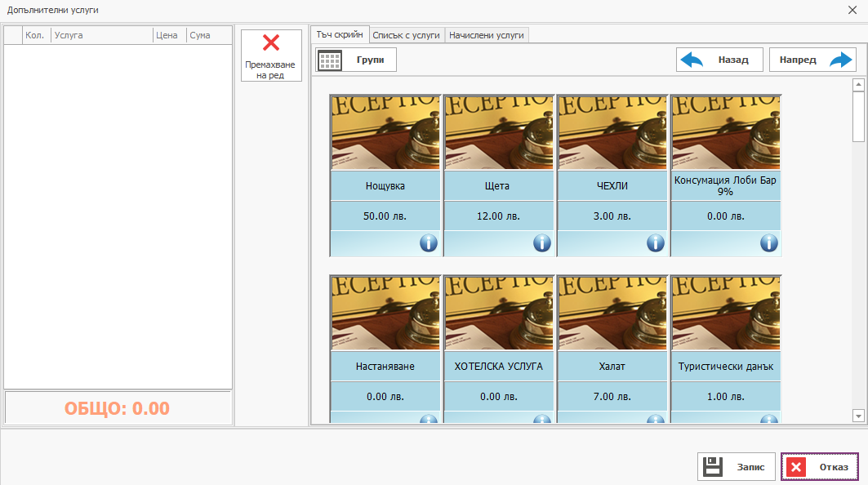Switch to the Списък с услуги tab
868x485 pixels.
pos(407,35)
